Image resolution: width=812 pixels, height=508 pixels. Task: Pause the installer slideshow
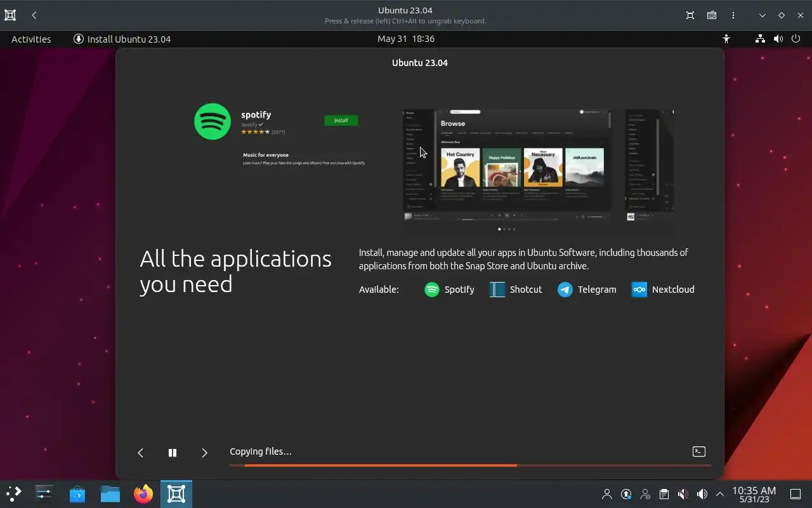click(172, 453)
